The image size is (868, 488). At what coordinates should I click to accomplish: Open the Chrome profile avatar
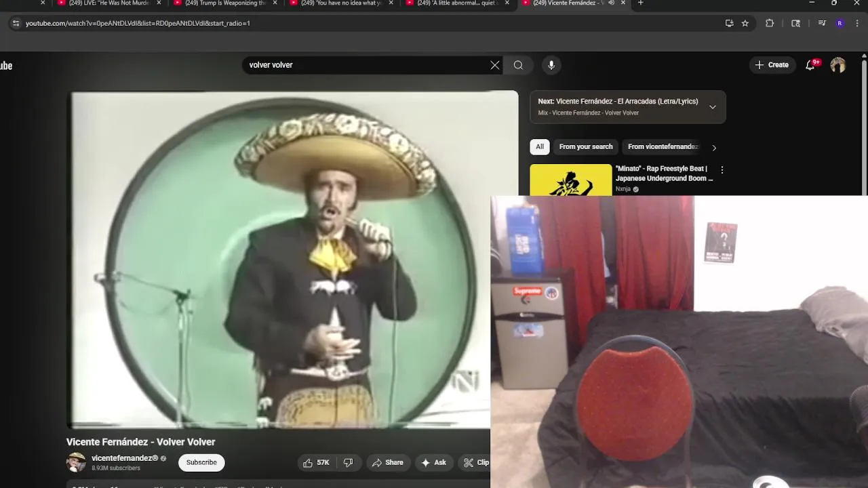coord(840,23)
